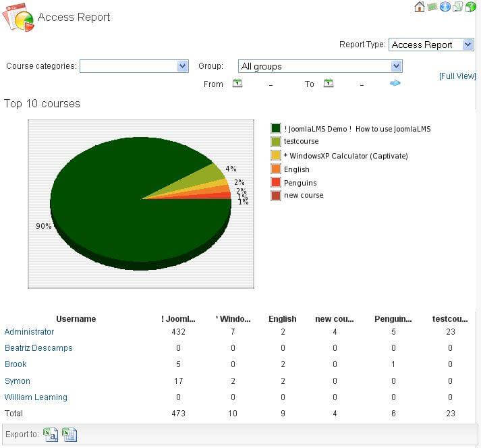
Task: Click the testcourse legend swatch
Action: (276, 142)
